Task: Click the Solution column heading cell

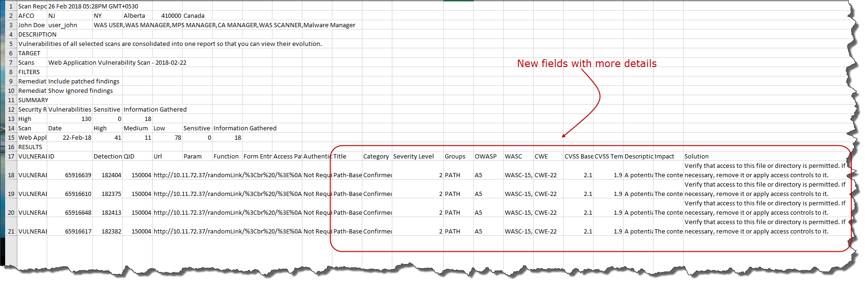Action: pyautogui.click(x=696, y=156)
